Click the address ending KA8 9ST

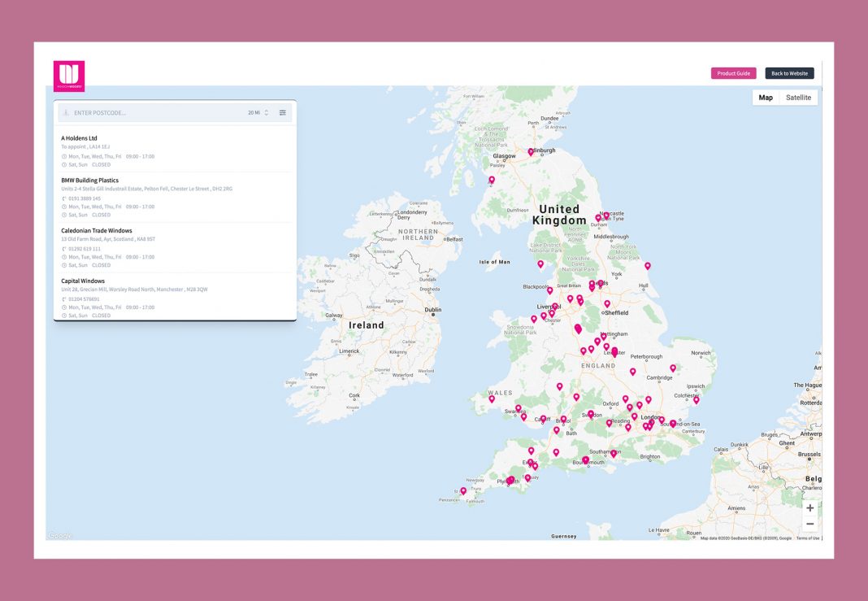pos(108,239)
